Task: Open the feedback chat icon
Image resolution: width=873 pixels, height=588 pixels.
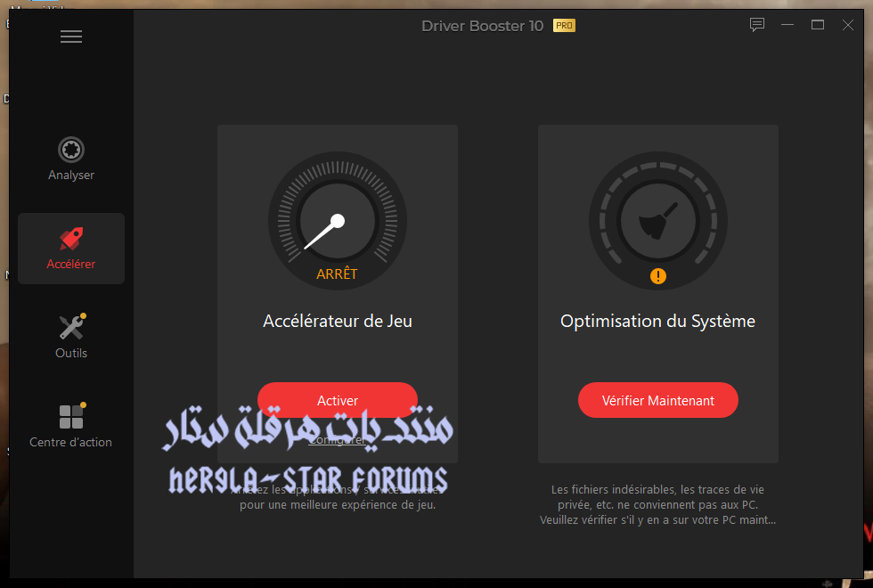Action: pyautogui.click(x=756, y=25)
